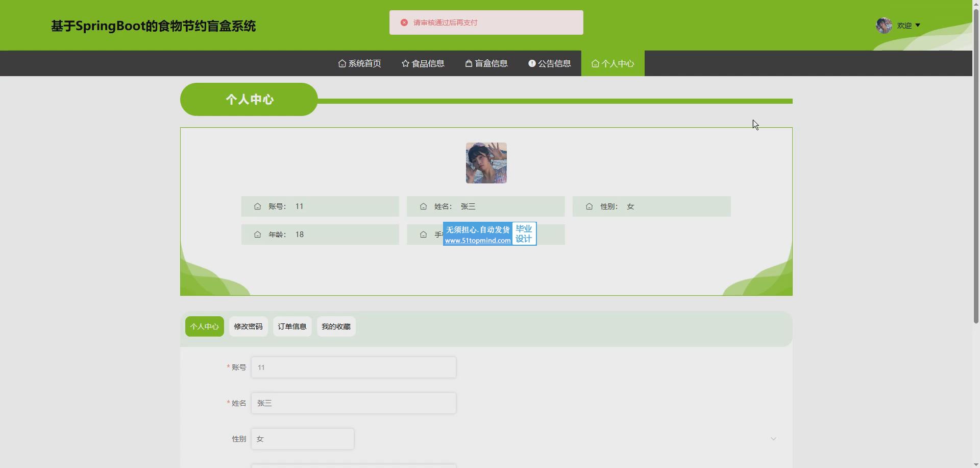This screenshot has width=980, height=468.
Task: Go to the 我的收藏 tab
Action: click(x=336, y=326)
